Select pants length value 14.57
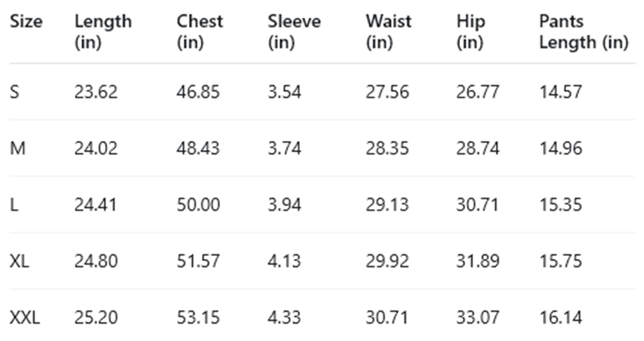Viewport: 644px width, 341px height. click(560, 92)
